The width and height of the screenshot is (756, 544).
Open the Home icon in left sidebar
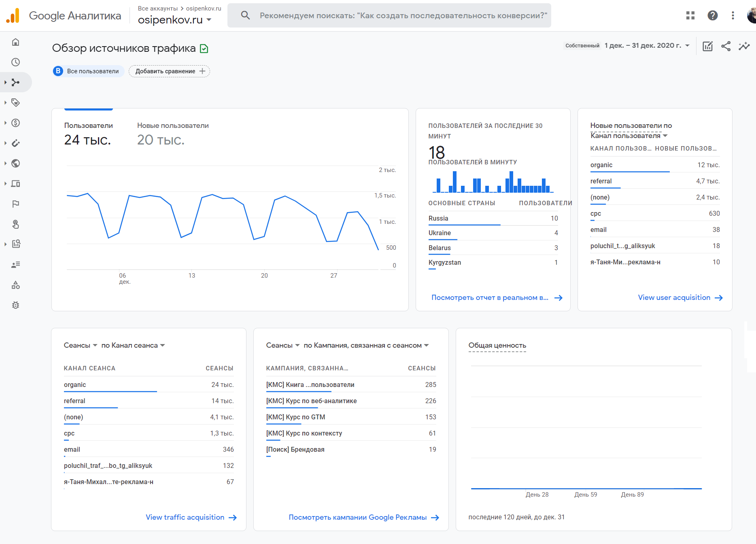point(16,42)
